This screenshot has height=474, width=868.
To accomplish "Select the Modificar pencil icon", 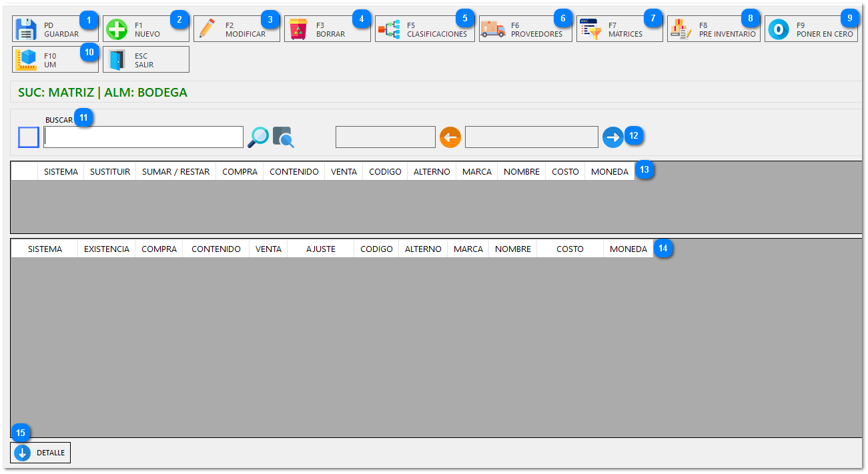I will pos(208,29).
